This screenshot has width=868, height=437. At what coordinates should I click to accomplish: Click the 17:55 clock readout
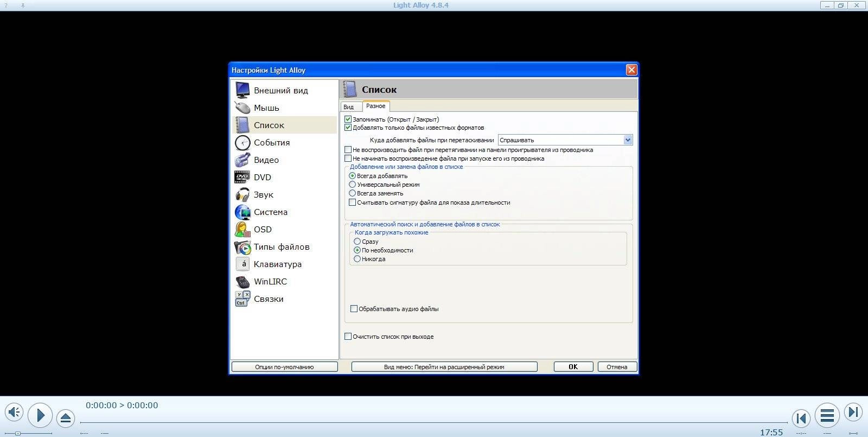[x=771, y=432]
